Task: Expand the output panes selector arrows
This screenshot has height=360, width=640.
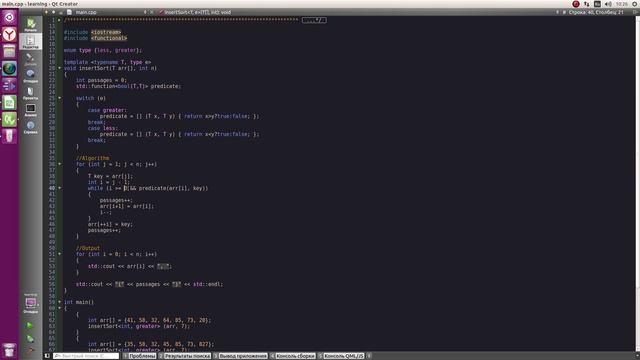Action: (x=369, y=356)
